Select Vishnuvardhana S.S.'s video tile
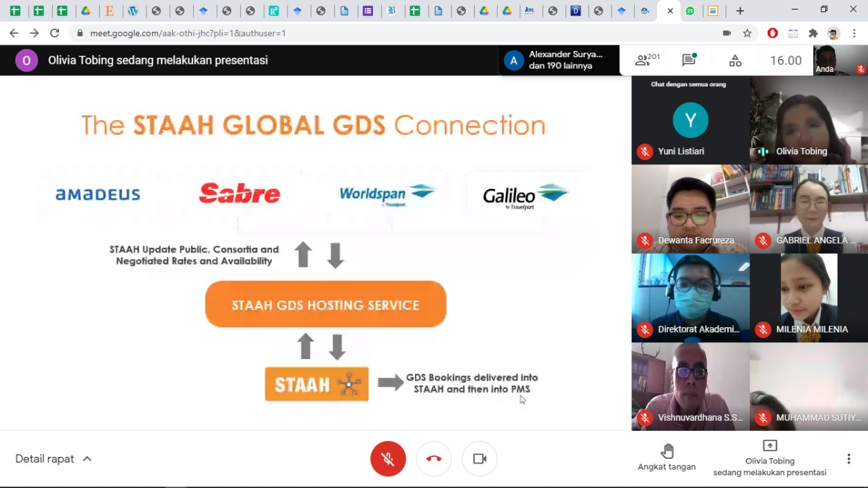 pyautogui.click(x=690, y=386)
